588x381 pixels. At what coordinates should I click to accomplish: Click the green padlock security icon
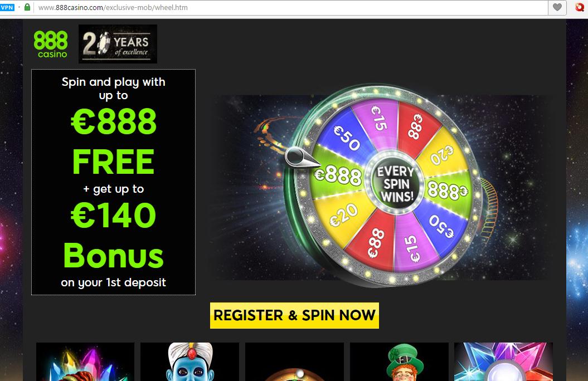point(27,7)
